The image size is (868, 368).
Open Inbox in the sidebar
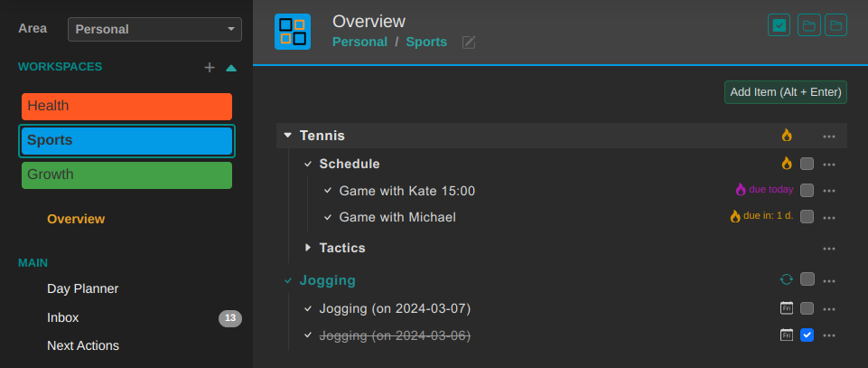62,317
